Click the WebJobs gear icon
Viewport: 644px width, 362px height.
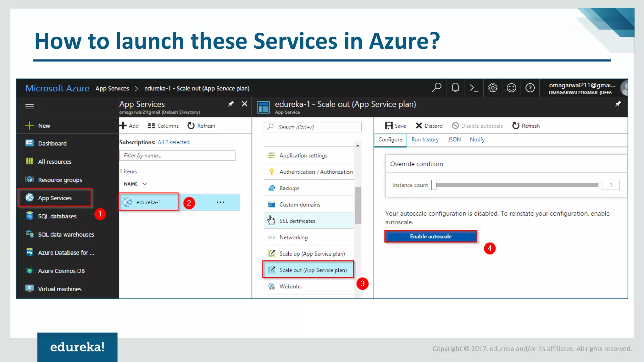(x=271, y=286)
